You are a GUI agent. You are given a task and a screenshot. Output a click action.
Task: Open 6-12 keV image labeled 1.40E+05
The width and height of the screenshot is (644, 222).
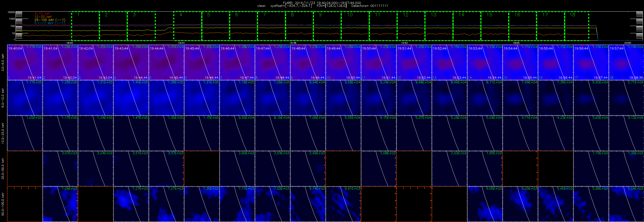131,98
